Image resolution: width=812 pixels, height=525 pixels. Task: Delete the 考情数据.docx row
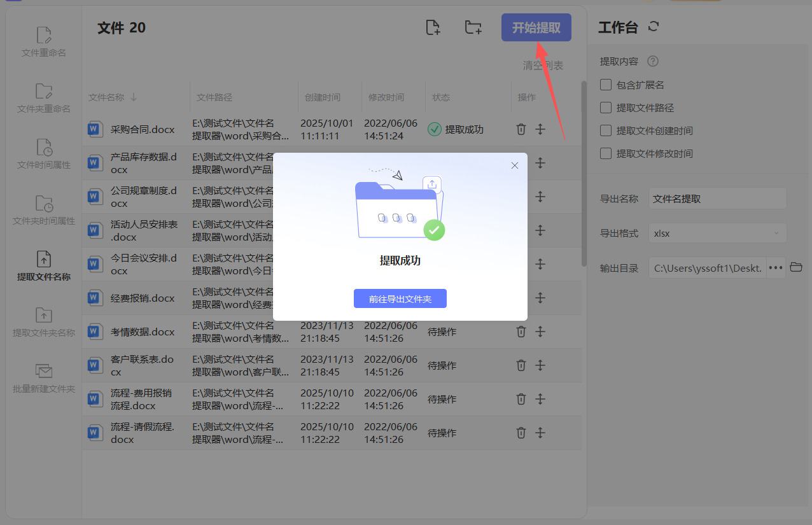[x=521, y=332]
